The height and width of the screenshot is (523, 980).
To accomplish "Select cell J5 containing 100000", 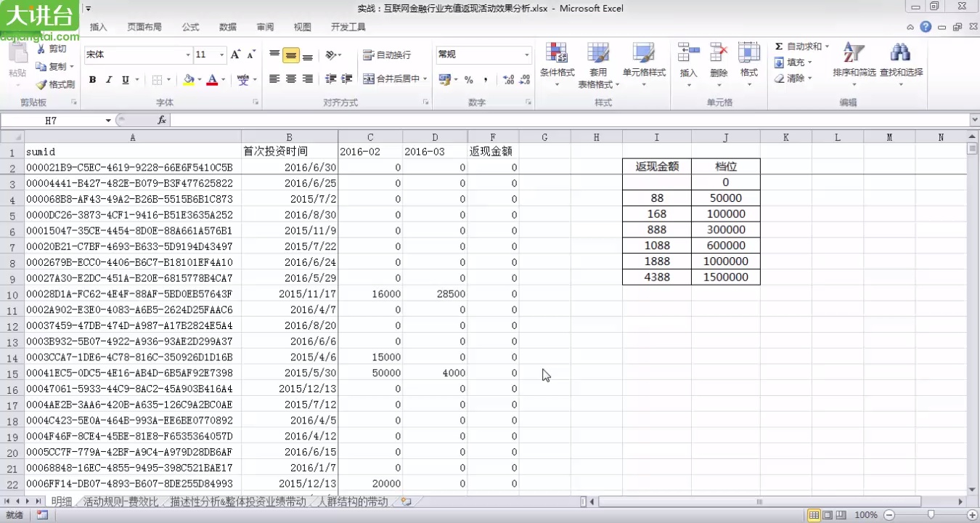I will pos(725,214).
